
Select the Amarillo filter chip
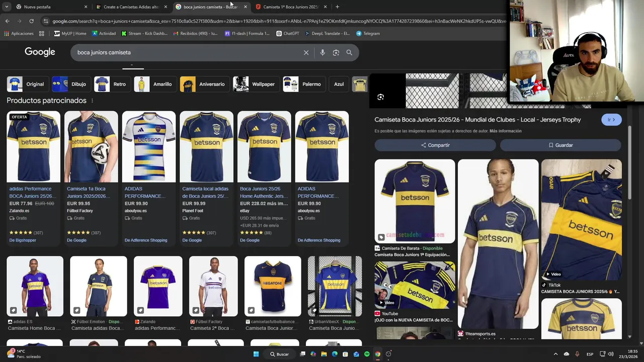coord(155,84)
